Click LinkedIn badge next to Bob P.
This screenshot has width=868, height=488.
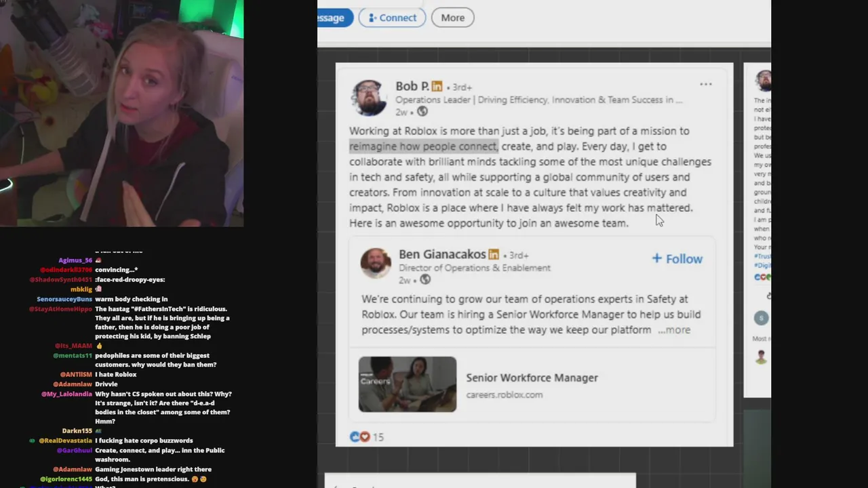(x=437, y=87)
